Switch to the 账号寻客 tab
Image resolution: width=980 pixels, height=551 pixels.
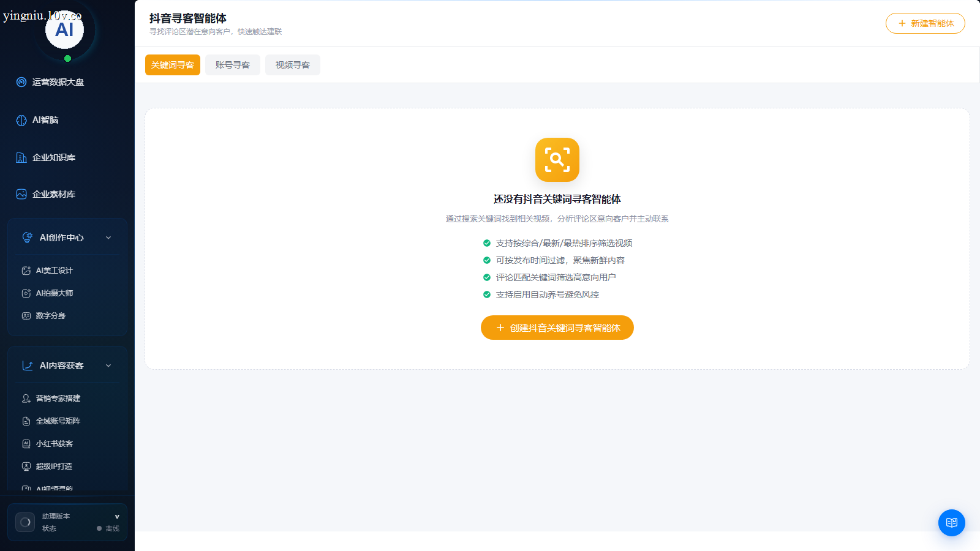233,65
